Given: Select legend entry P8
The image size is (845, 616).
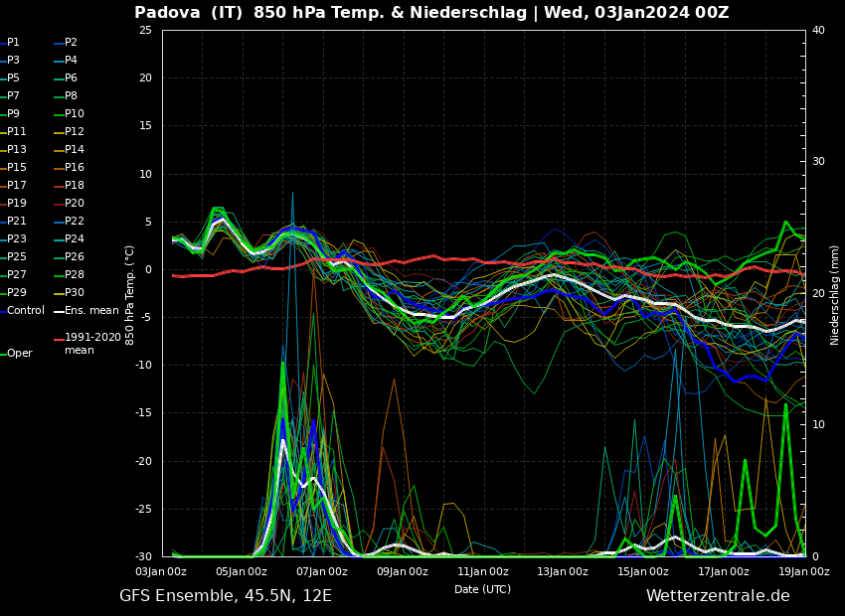Looking at the screenshot, I should (x=66, y=95).
